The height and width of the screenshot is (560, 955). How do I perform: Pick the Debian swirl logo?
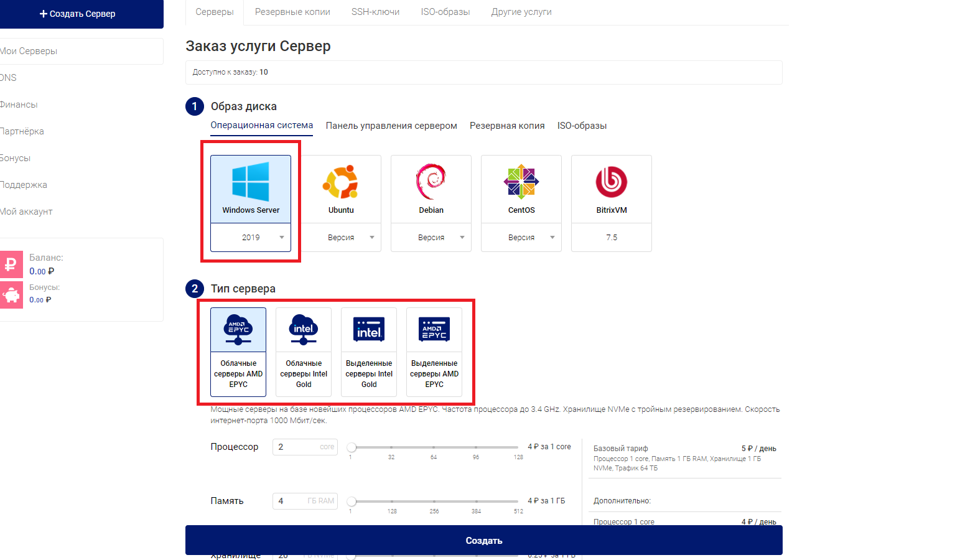coord(431,182)
